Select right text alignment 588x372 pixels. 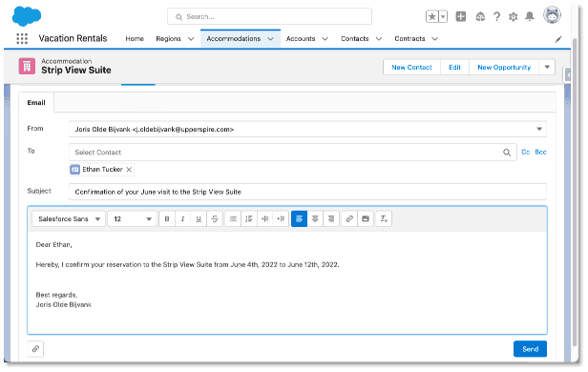[331, 218]
